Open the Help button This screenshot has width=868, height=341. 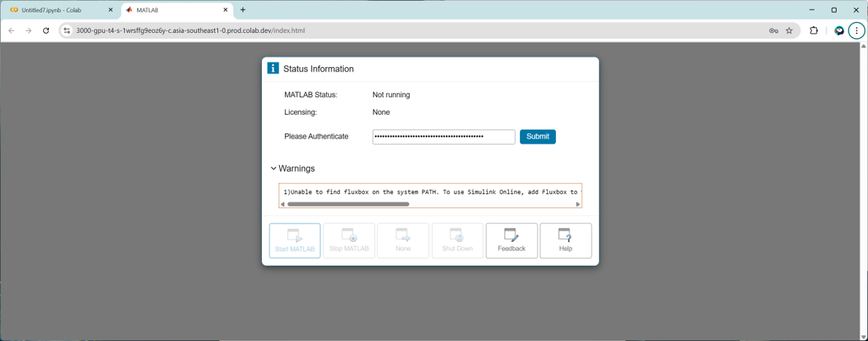click(x=566, y=241)
